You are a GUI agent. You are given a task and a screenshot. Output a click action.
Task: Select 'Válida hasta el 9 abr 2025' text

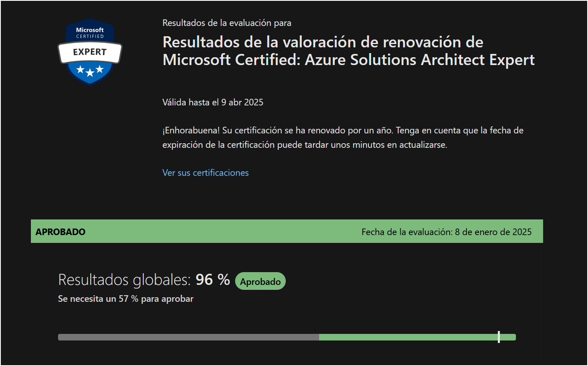click(213, 102)
